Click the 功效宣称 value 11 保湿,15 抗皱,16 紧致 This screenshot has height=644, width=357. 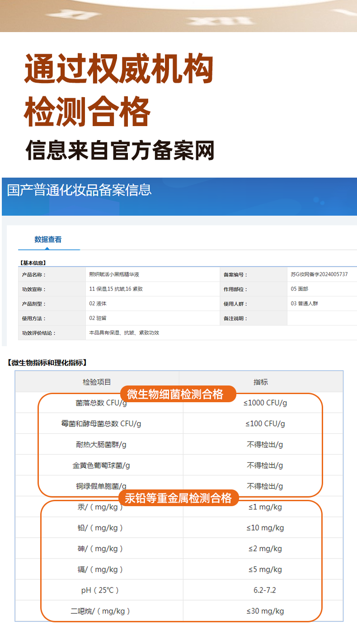(116, 289)
